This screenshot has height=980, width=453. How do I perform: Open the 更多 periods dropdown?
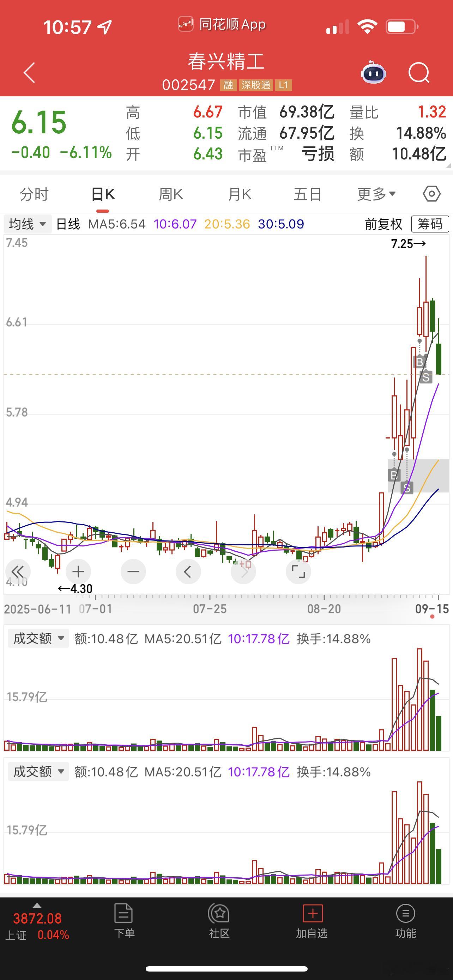[376, 194]
